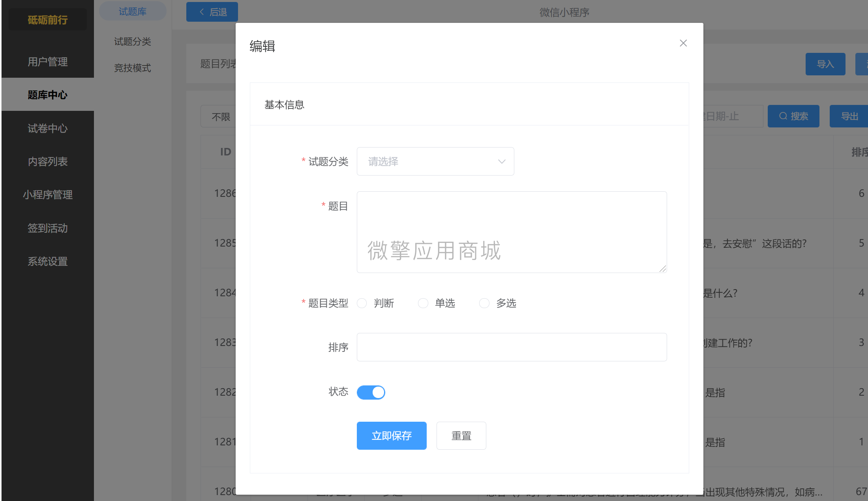Focus the 题目 textarea
Screen dimensions: 868x501
point(512,232)
